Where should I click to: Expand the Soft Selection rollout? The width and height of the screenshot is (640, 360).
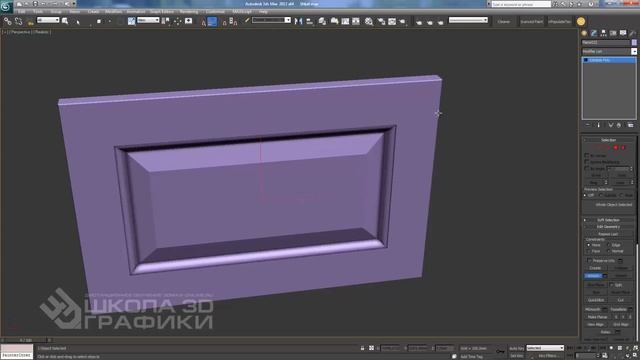pos(608,220)
